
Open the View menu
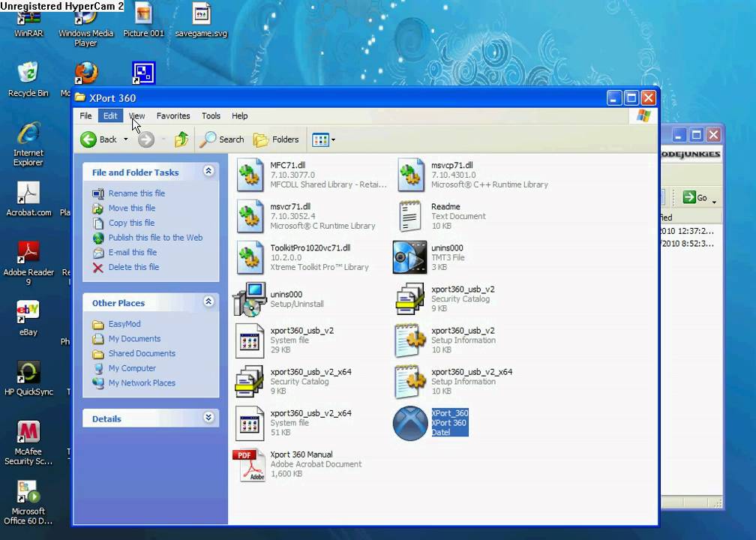coord(137,115)
